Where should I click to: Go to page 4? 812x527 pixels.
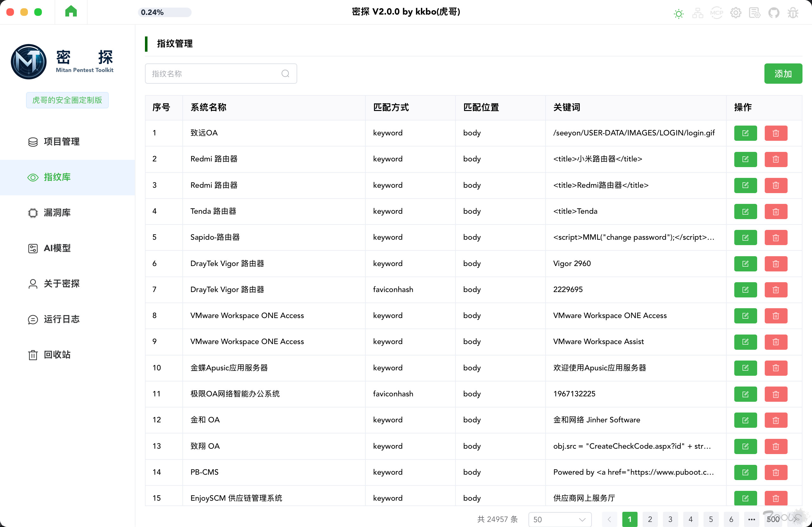(691, 519)
